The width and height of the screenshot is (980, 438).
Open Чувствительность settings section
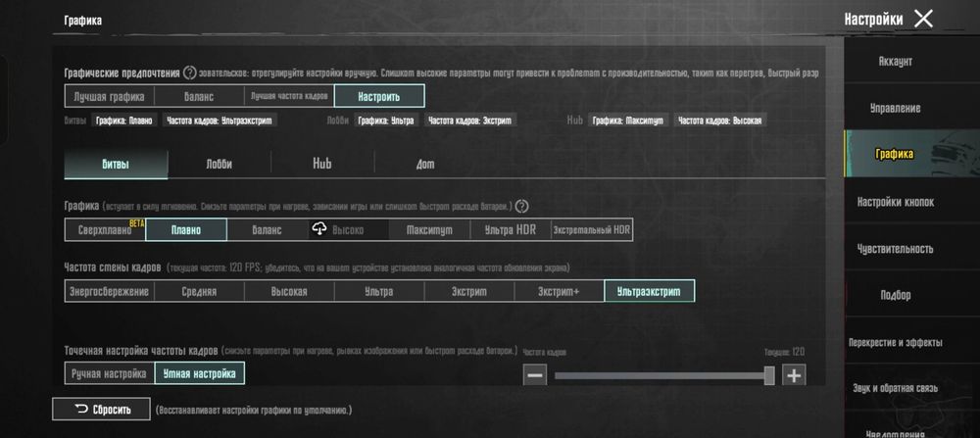click(895, 248)
